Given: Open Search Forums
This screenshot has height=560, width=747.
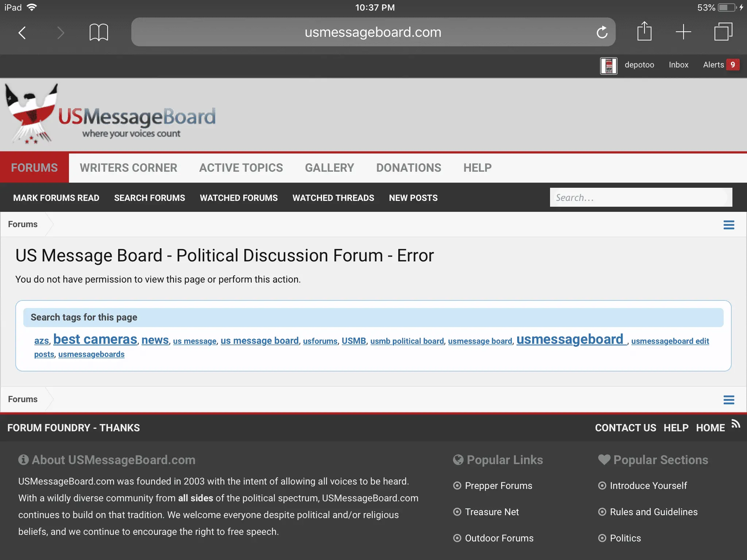Looking at the screenshot, I should (x=150, y=198).
